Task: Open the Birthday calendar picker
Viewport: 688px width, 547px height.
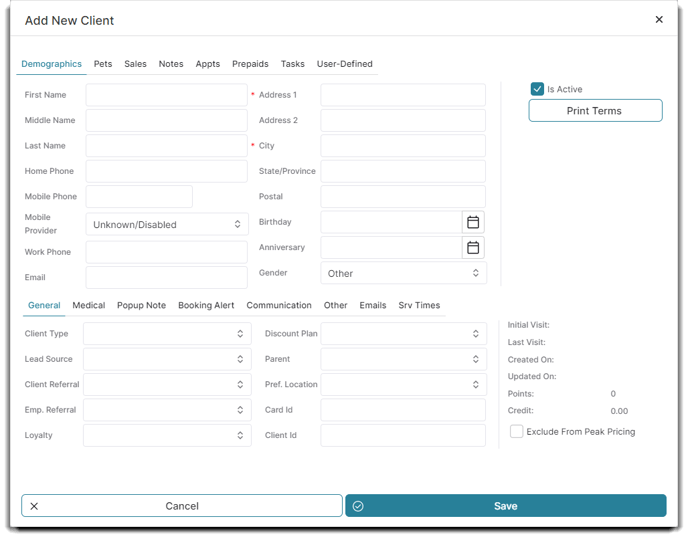Action: coord(473,222)
